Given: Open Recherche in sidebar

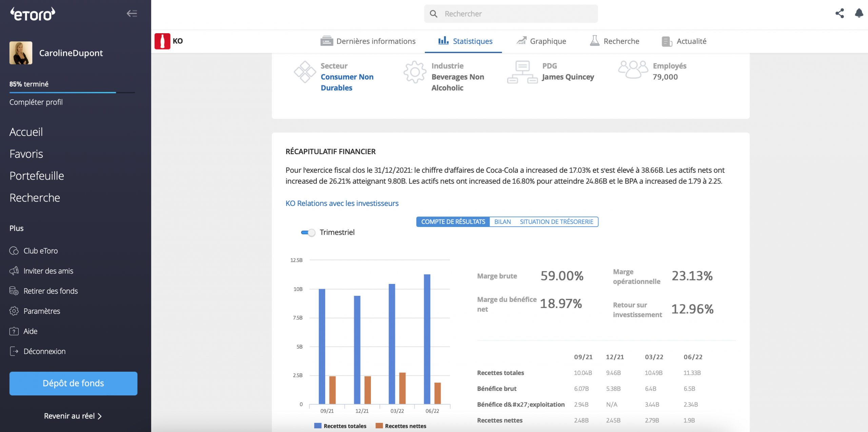Looking at the screenshot, I should coord(35,198).
